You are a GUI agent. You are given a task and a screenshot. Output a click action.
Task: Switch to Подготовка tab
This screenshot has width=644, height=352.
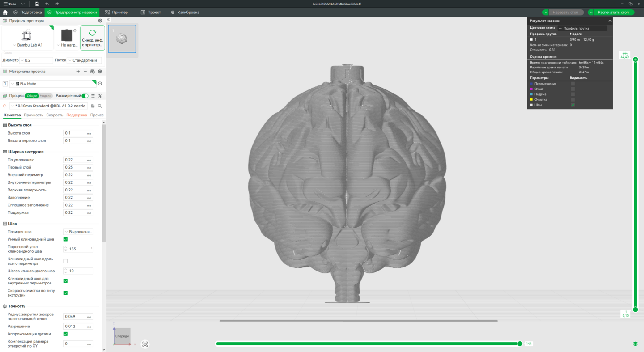point(28,13)
